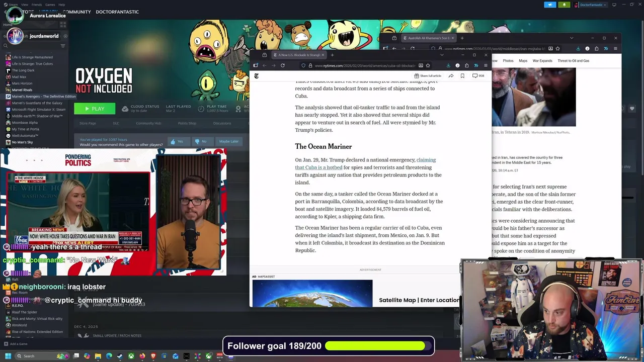
Task: Bookmark Cuba article with star icon
Action: pyautogui.click(x=428, y=65)
